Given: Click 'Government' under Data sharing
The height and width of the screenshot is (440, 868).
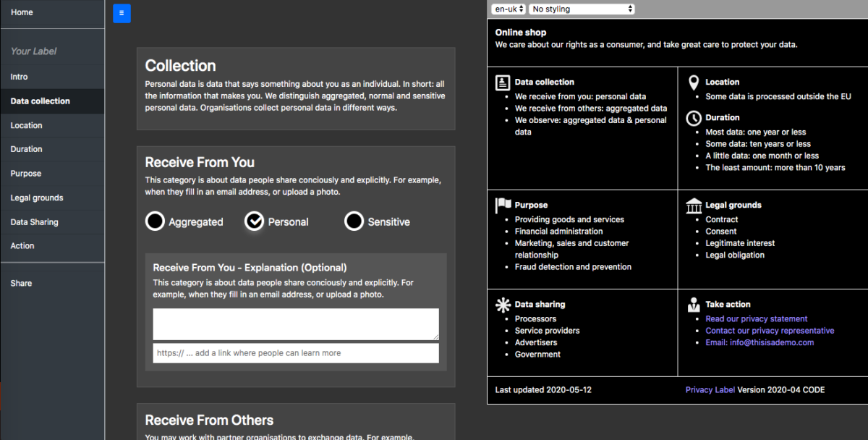Looking at the screenshot, I should point(537,355).
